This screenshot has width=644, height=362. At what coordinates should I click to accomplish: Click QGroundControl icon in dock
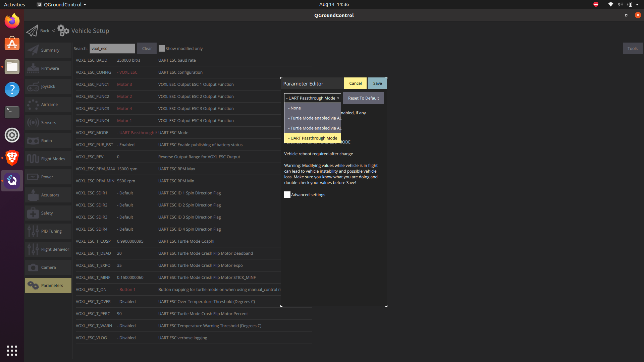[x=12, y=181]
